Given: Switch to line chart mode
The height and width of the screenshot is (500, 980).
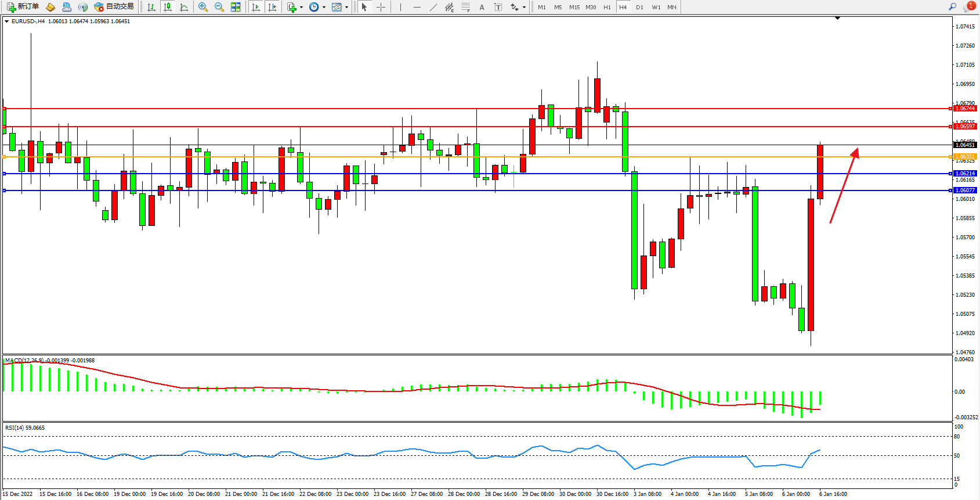Looking at the screenshot, I should (184, 7).
